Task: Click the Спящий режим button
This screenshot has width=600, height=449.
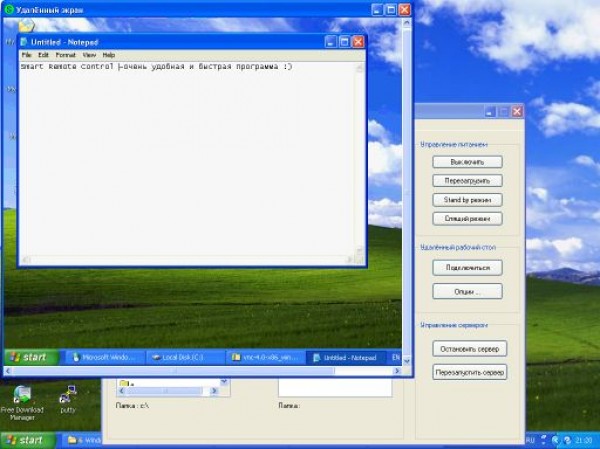Action: tap(467, 219)
